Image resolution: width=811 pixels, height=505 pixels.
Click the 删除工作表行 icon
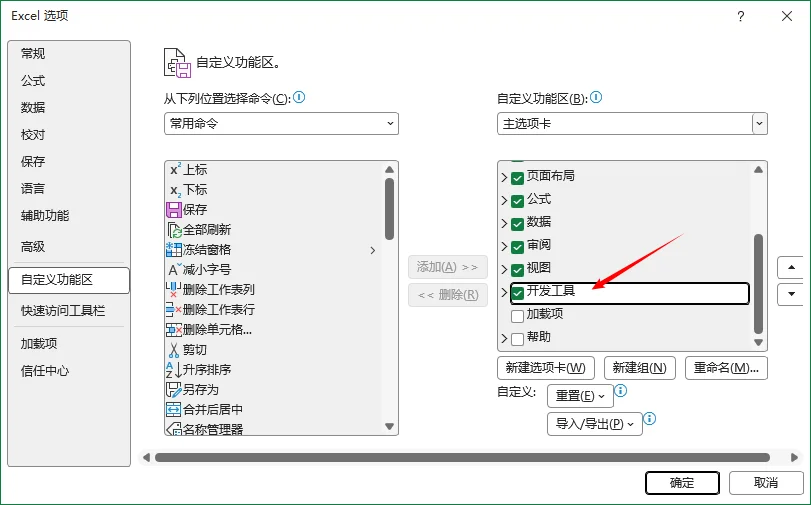click(174, 309)
